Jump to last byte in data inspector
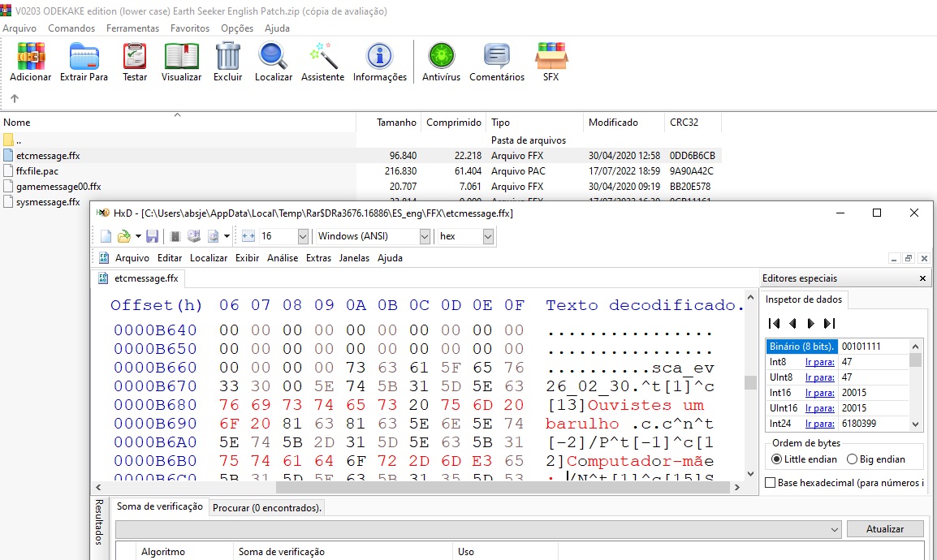This screenshot has height=560, width=937. click(x=830, y=324)
